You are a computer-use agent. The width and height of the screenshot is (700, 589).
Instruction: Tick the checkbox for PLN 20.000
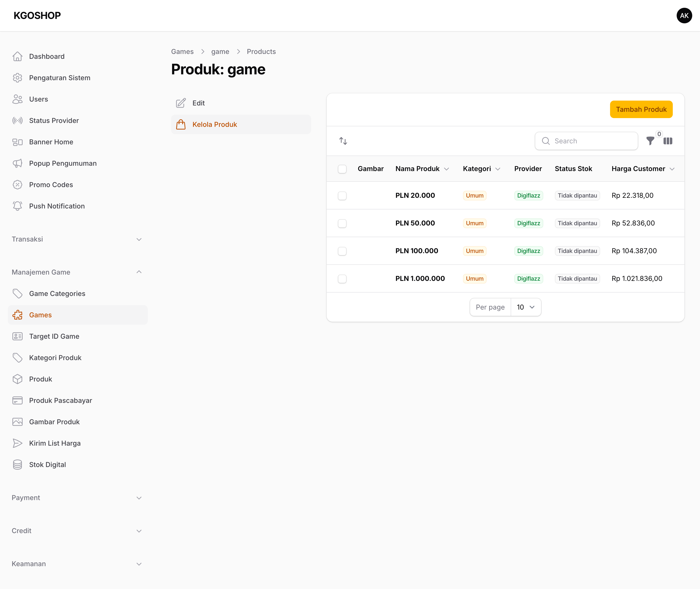click(x=342, y=196)
